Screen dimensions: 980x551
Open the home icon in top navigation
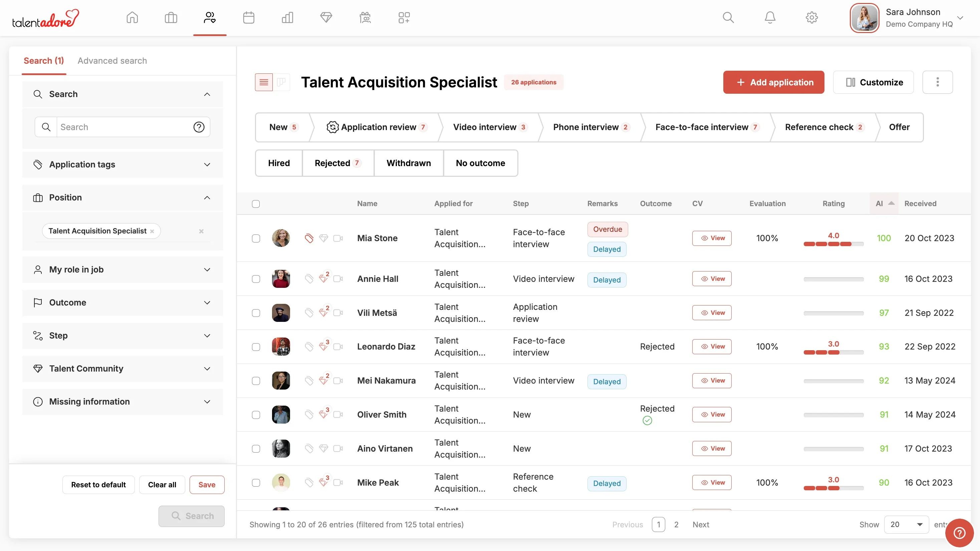[132, 17]
